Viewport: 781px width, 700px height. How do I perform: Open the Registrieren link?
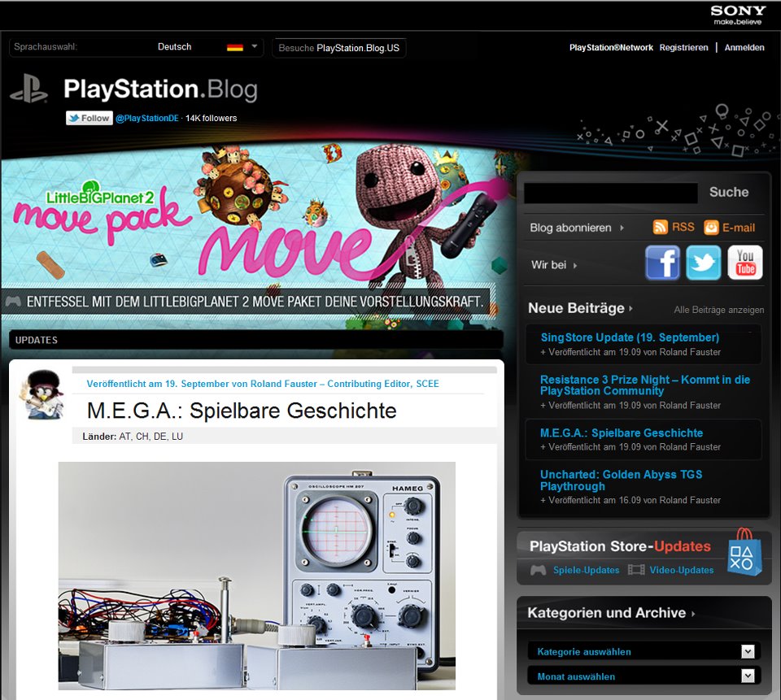tap(683, 48)
